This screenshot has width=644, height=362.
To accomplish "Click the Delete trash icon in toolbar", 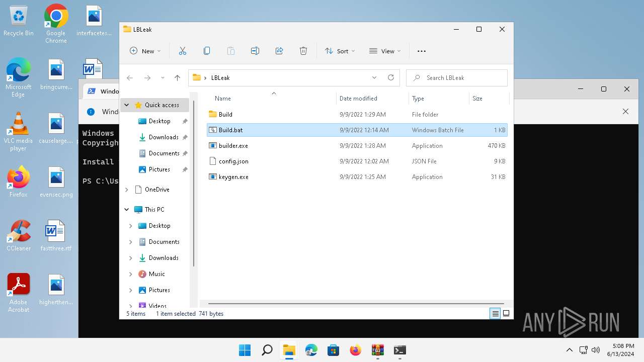I will click(303, 51).
